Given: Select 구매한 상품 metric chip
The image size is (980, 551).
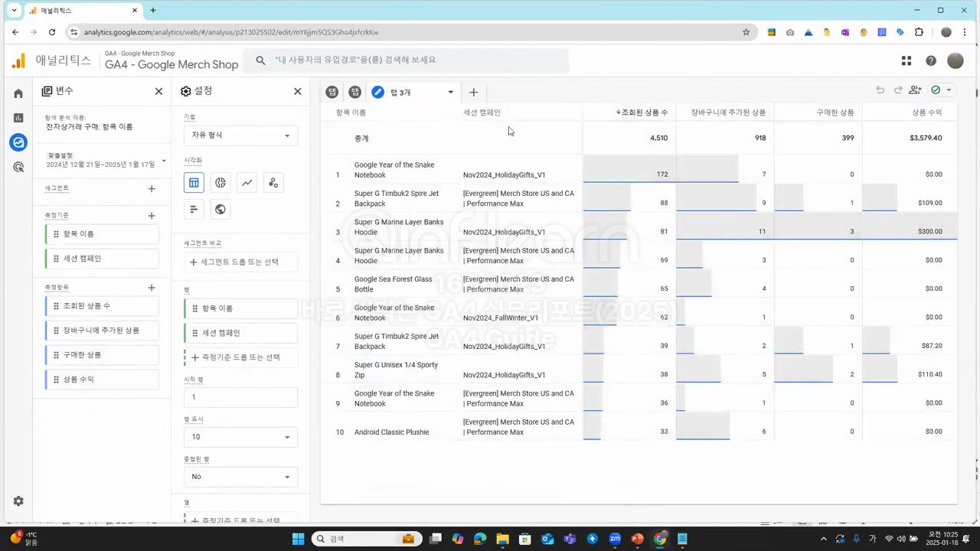Looking at the screenshot, I should pos(102,355).
